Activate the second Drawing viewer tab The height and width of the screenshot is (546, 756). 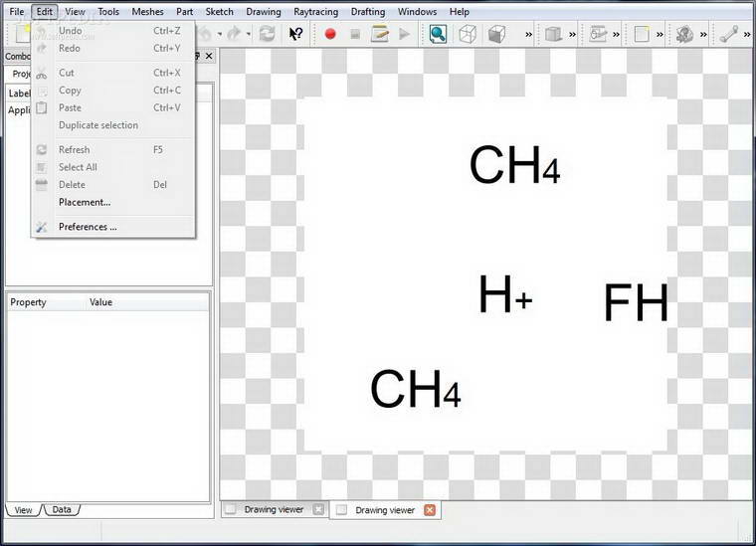[385, 510]
